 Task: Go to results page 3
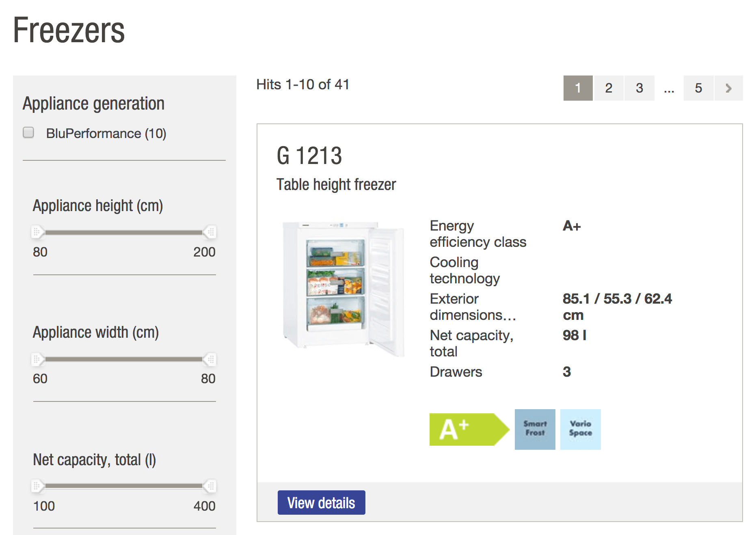639,88
